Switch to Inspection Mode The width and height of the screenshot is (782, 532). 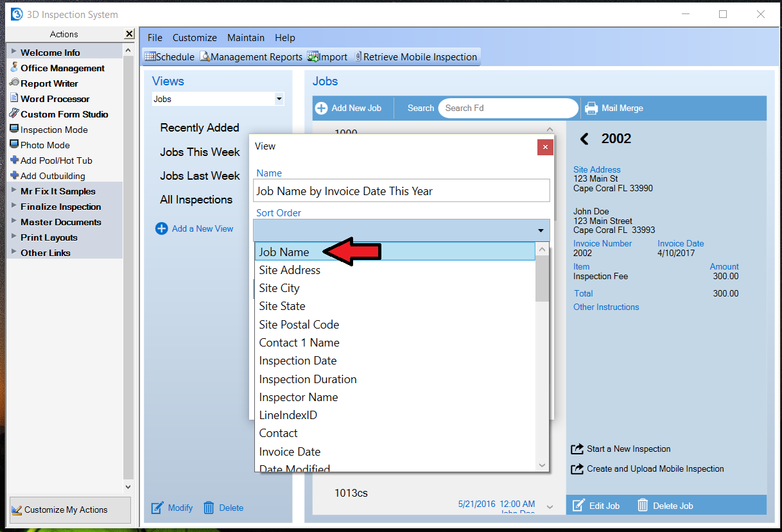54,130
